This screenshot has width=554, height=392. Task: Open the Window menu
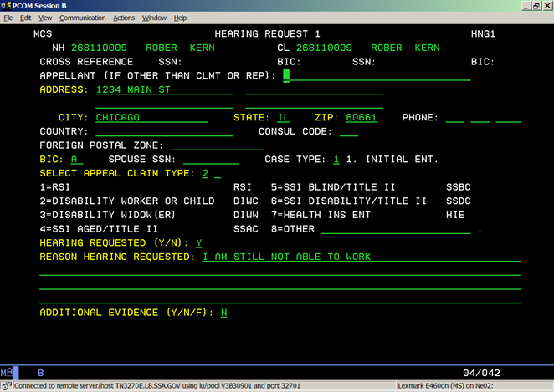click(154, 18)
